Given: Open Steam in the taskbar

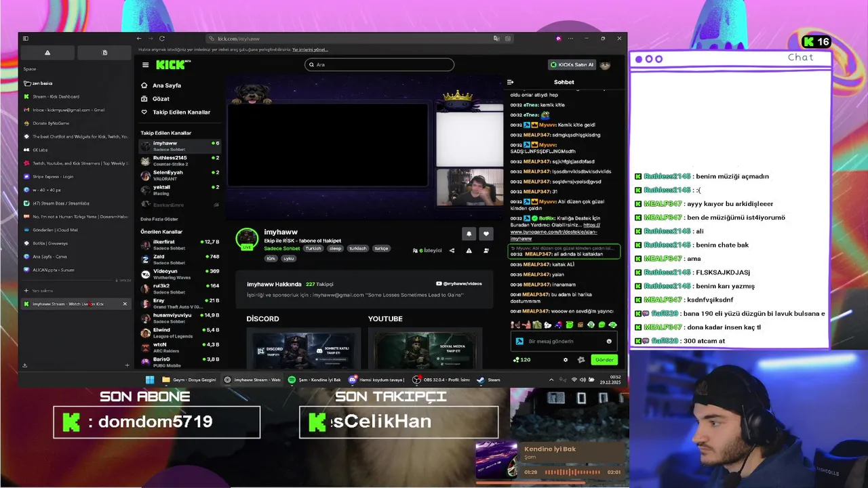Looking at the screenshot, I should click(488, 380).
